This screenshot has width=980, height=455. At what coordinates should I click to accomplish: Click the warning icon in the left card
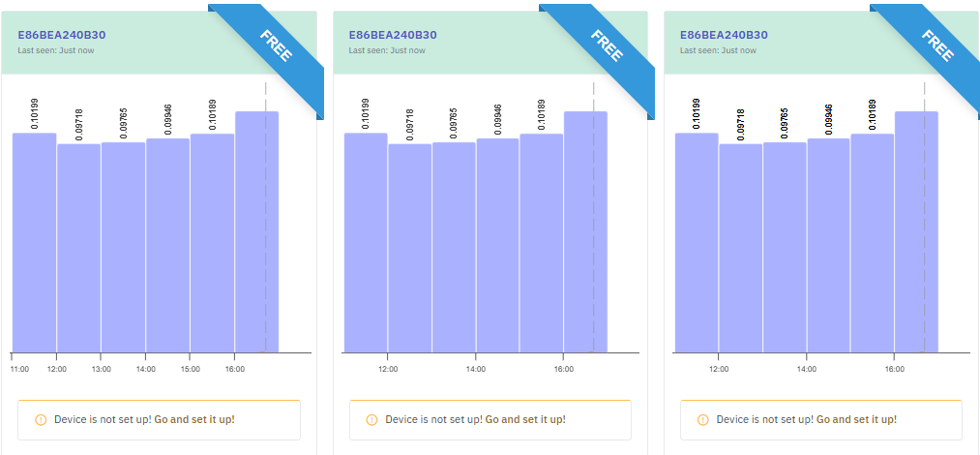41,420
